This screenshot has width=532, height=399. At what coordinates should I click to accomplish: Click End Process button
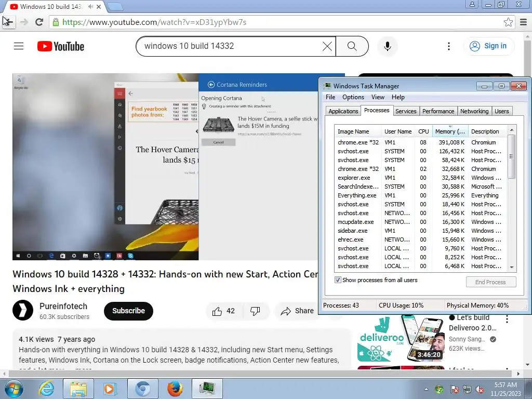(490, 282)
